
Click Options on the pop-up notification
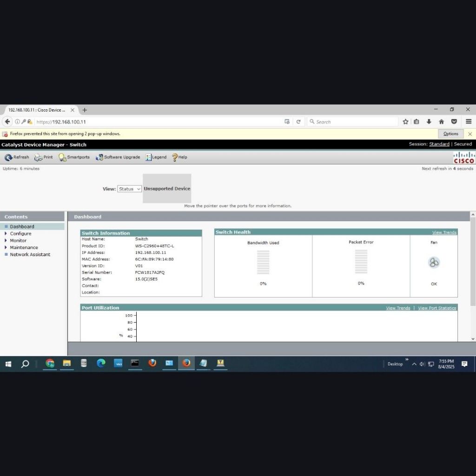tap(450, 134)
